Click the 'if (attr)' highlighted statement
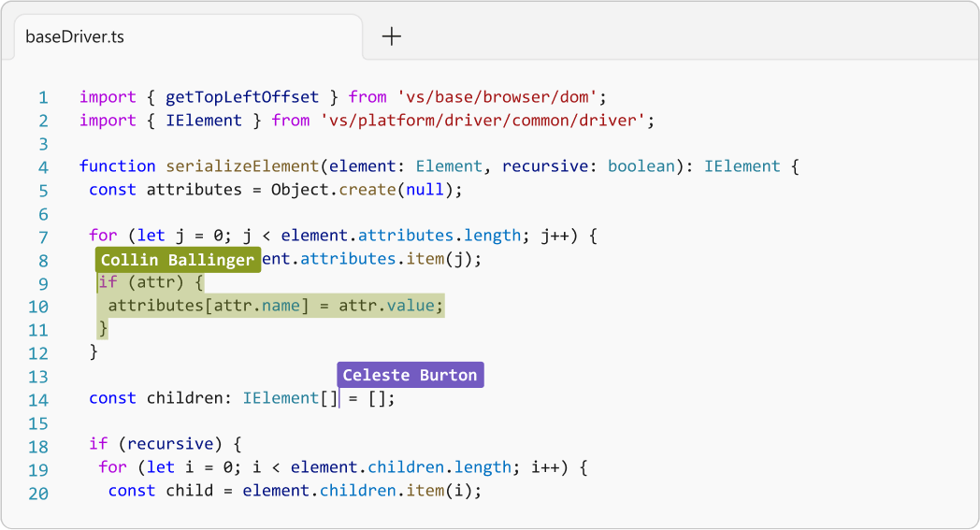 coord(150,282)
